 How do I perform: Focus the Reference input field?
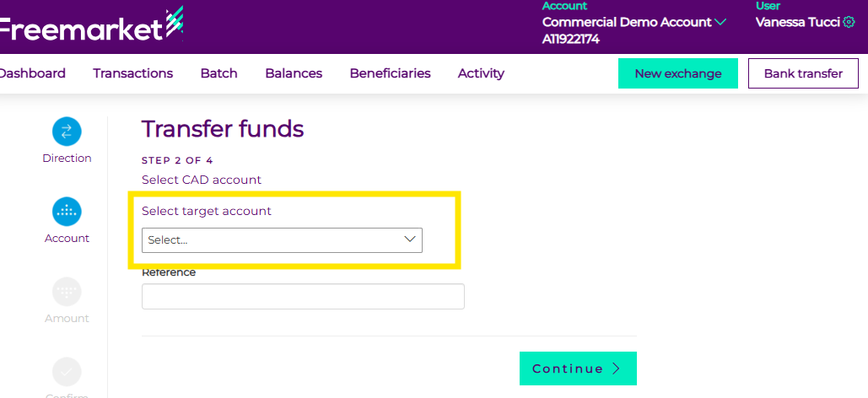coord(303,296)
